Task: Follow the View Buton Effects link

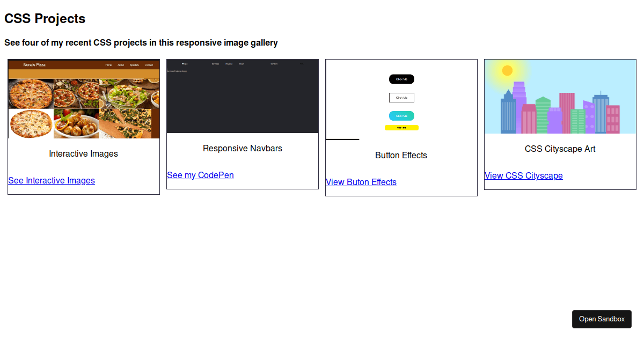Action: 361,182
